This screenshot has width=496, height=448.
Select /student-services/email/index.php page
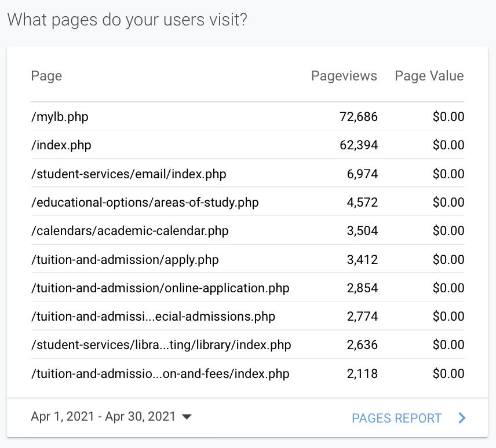[x=247, y=174]
